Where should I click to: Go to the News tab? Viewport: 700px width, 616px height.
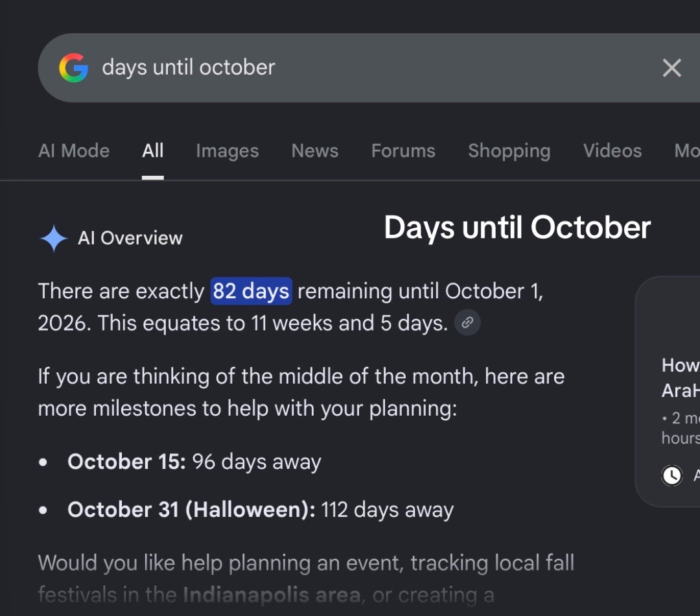(315, 151)
